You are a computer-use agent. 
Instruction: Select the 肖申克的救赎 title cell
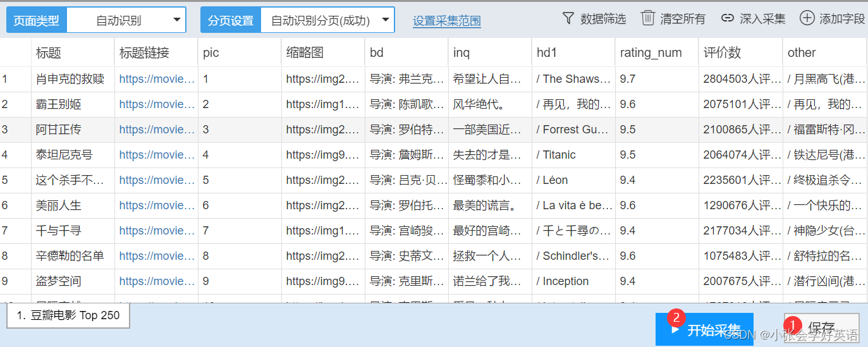click(73, 79)
